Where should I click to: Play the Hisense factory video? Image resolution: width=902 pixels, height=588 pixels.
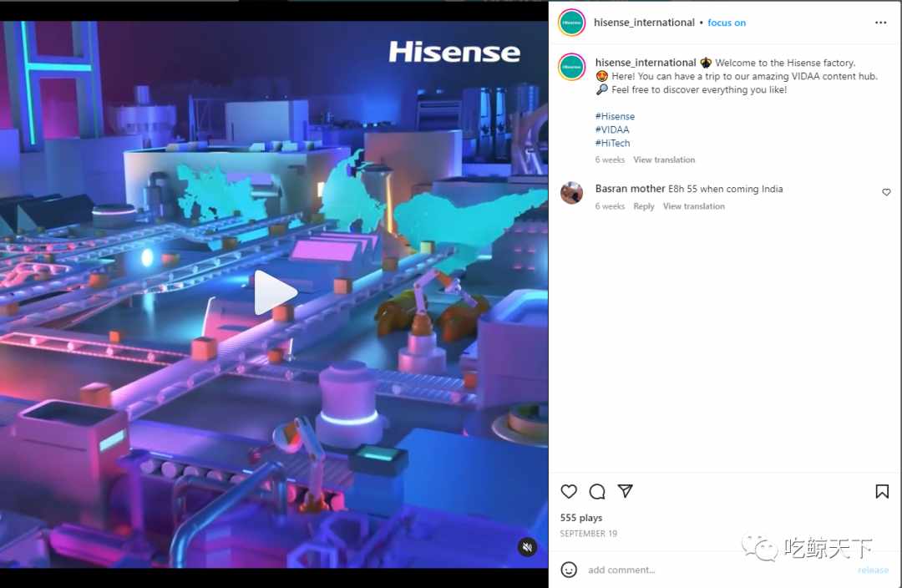(275, 292)
